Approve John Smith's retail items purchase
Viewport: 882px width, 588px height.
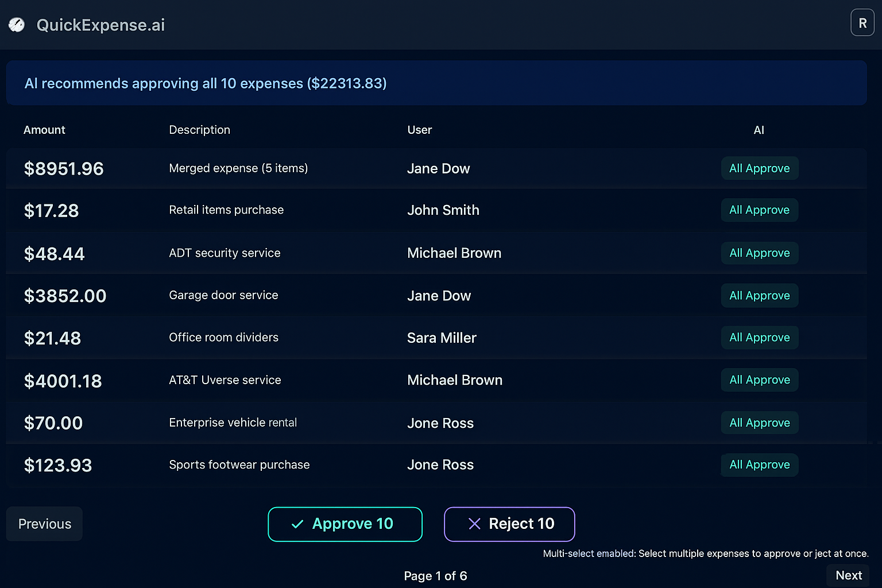click(x=759, y=210)
